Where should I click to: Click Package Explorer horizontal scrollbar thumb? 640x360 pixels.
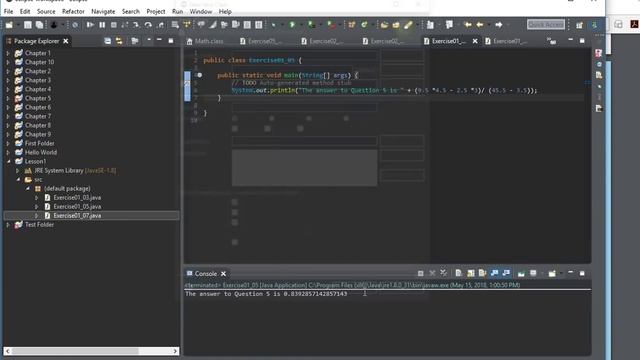[75, 351]
